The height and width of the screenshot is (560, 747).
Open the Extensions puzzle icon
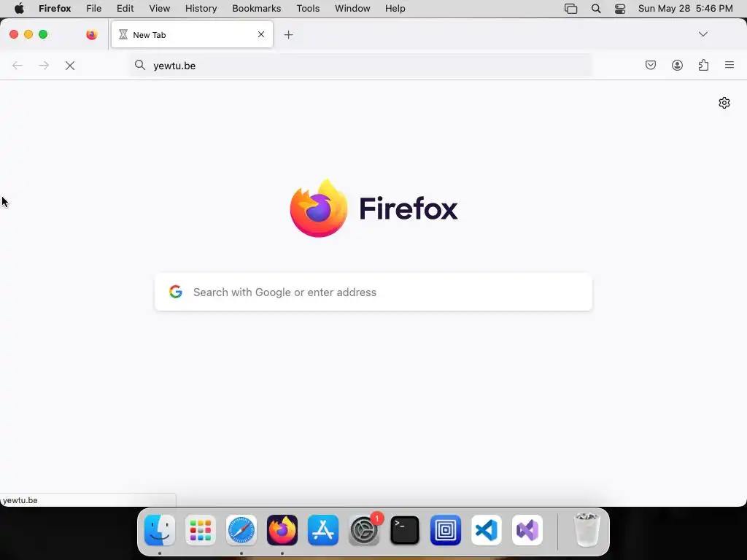(x=703, y=65)
